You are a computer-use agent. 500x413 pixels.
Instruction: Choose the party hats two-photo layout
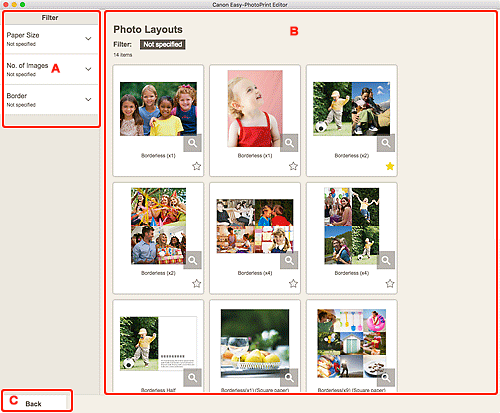tap(158, 226)
